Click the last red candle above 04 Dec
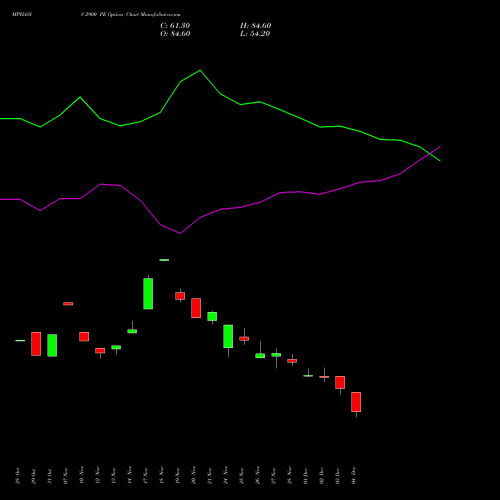 click(x=356, y=402)
